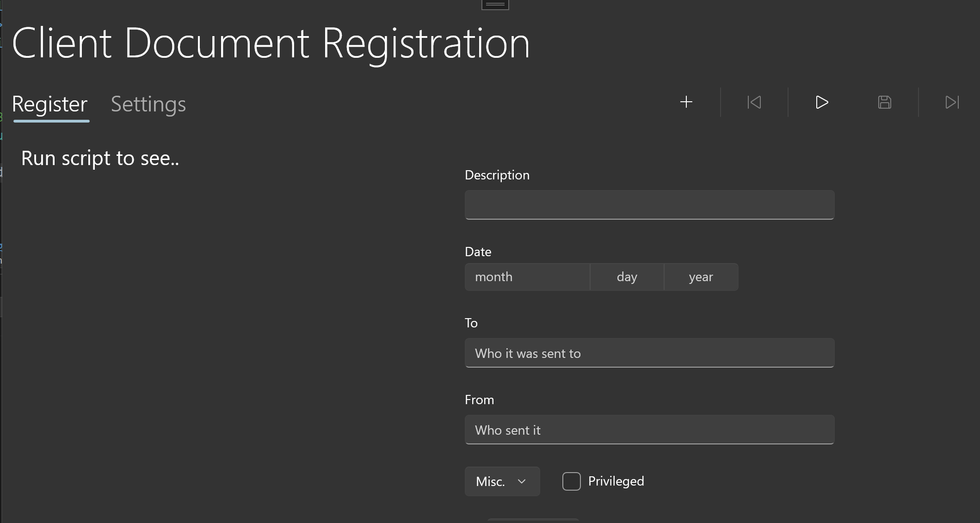Open the month selector in the Date row

point(527,277)
